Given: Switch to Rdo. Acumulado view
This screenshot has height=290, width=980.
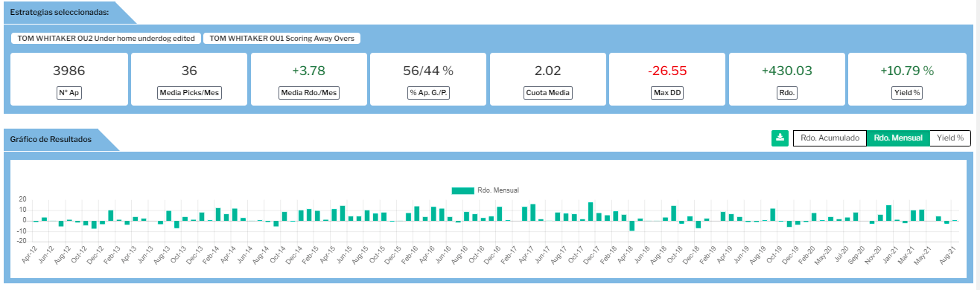Looking at the screenshot, I should [830, 138].
